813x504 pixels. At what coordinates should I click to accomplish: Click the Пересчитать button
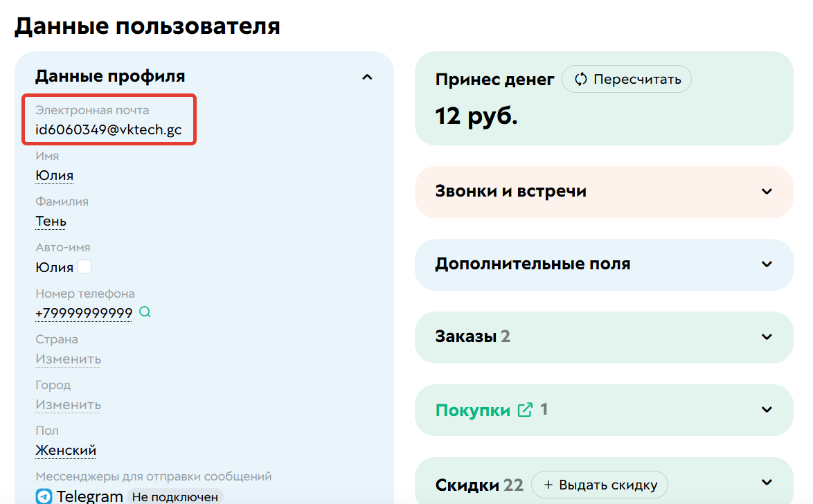626,78
